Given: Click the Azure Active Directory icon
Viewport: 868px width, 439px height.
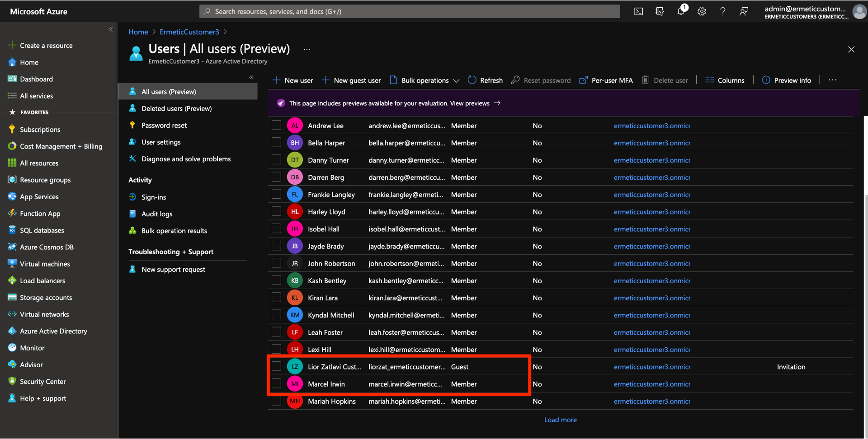Looking at the screenshot, I should pyautogui.click(x=12, y=331).
